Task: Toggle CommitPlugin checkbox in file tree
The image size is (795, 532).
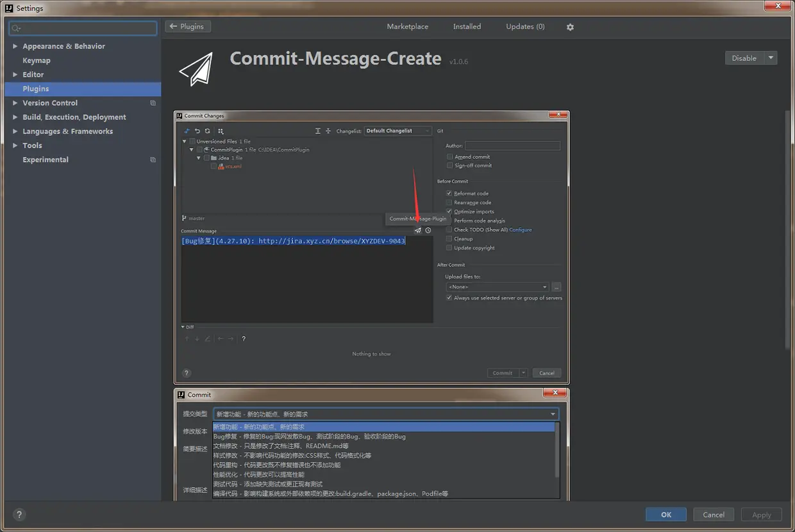Action: tap(199, 149)
